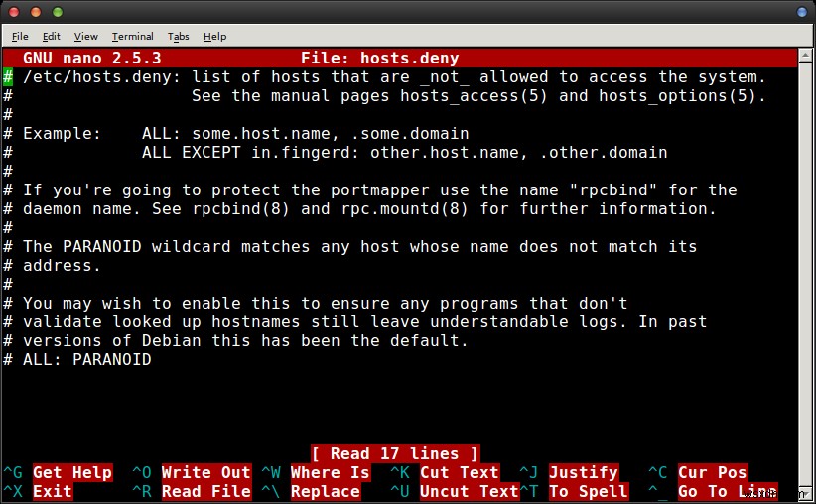Open the Terminal menu
The image size is (816, 504).
click(132, 37)
